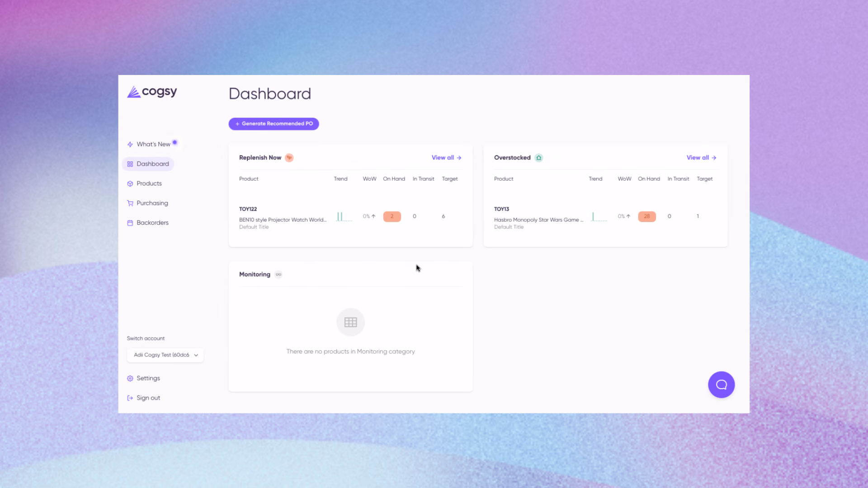Click the Overstocked heading
The height and width of the screenshot is (488, 868).
pyautogui.click(x=512, y=158)
